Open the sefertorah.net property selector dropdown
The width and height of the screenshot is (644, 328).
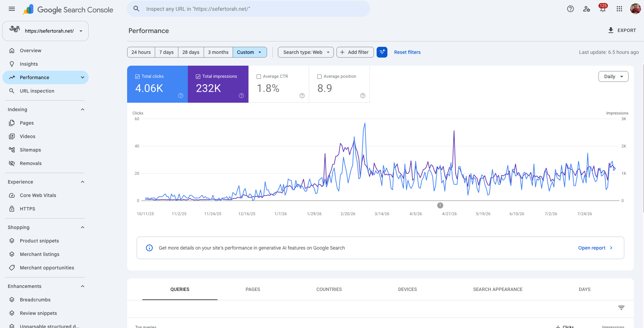point(46,31)
